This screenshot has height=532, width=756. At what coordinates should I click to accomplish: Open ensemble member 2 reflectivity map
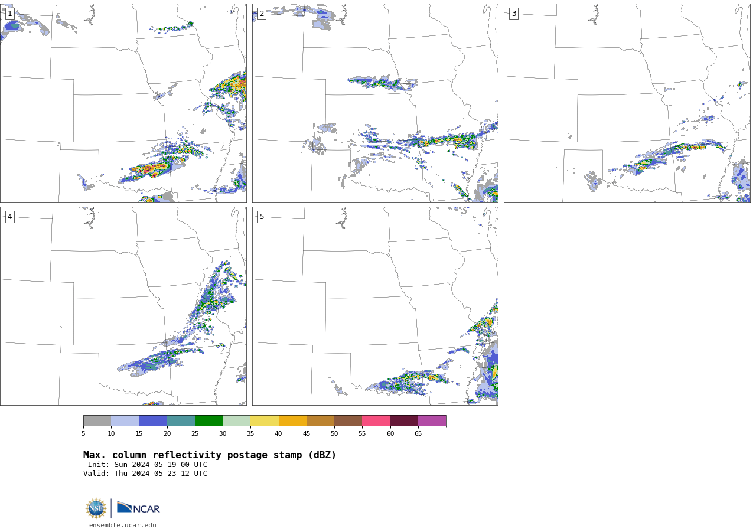tap(375, 103)
